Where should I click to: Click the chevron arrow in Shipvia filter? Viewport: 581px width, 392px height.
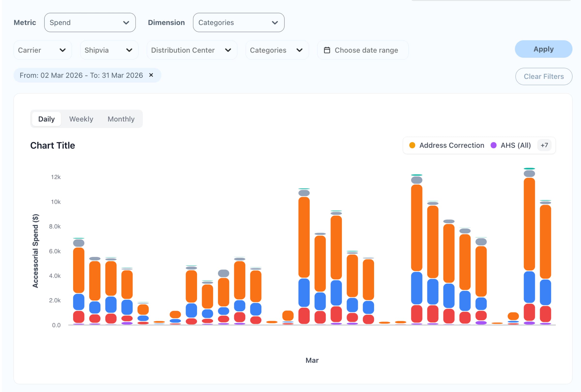[129, 50]
